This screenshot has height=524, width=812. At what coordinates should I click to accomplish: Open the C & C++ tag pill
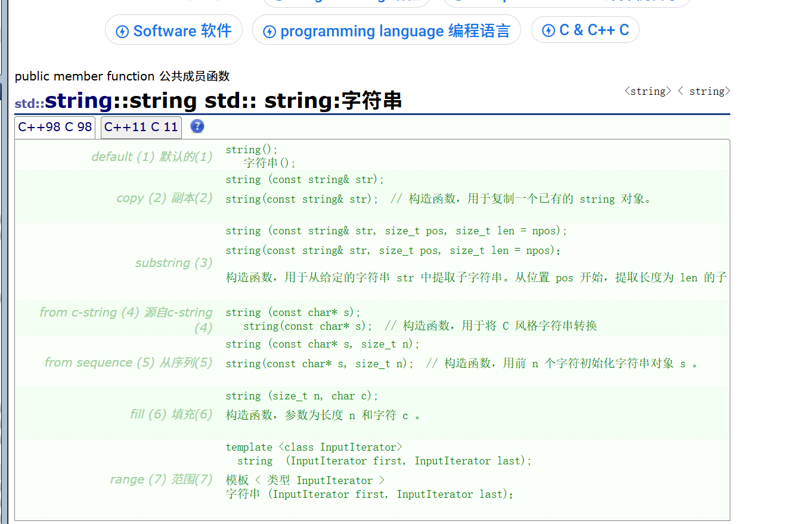(585, 30)
